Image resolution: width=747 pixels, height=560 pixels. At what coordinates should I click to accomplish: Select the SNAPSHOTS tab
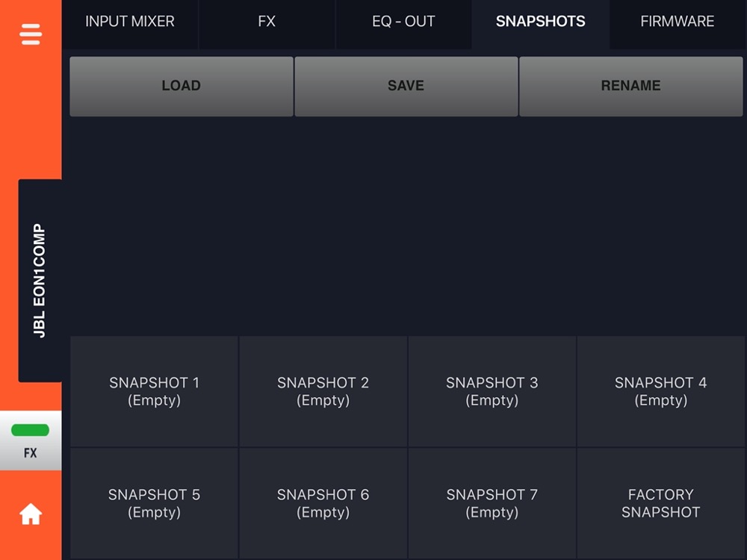tap(540, 22)
